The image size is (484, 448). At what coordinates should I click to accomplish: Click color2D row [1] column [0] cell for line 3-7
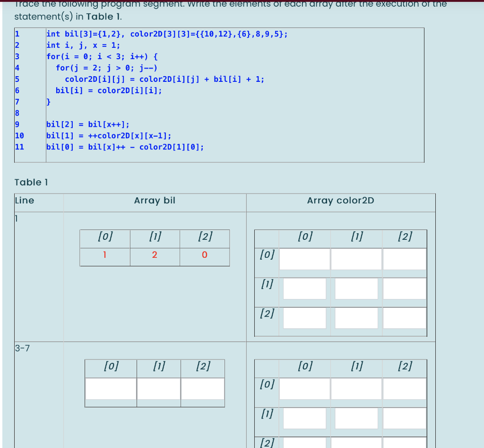[304, 418]
